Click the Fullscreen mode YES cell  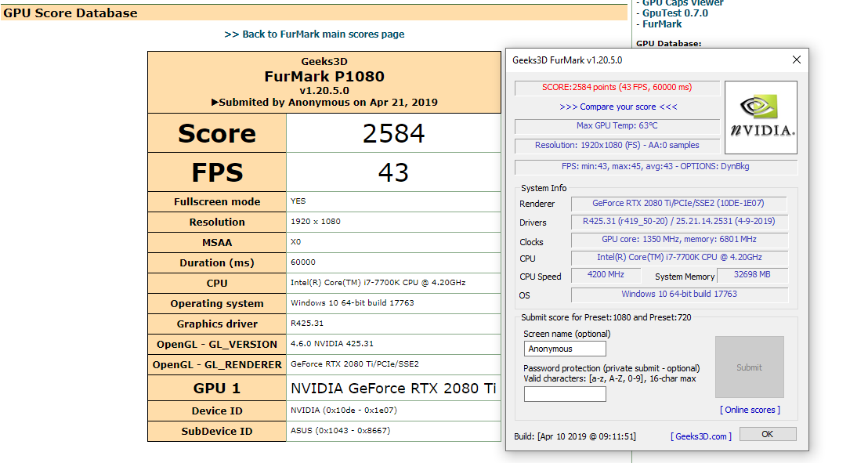(x=393, y=201)
